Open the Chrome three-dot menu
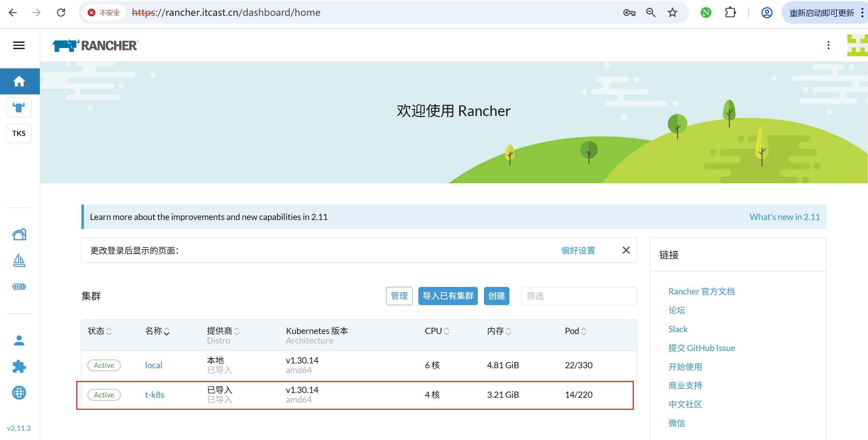The width and height of the screenshot is (868, 440). 862,13
